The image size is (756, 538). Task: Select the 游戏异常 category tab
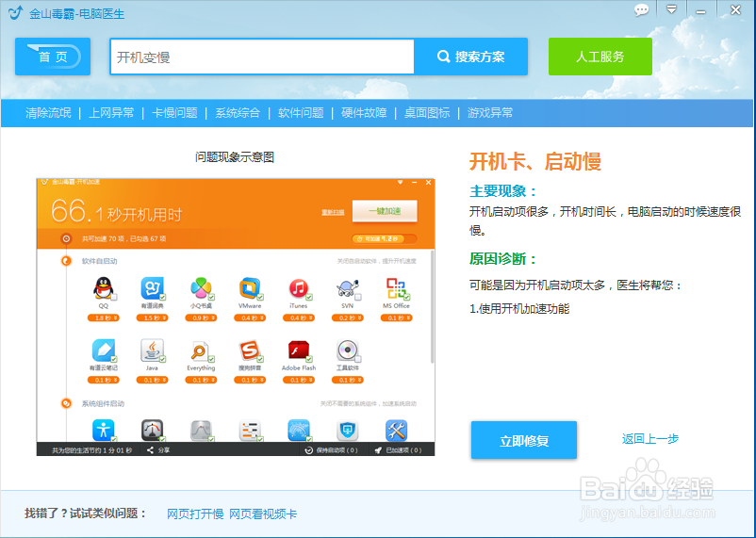490,113
